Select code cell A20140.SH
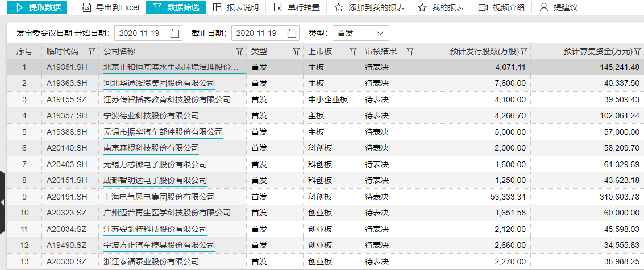 67,148
